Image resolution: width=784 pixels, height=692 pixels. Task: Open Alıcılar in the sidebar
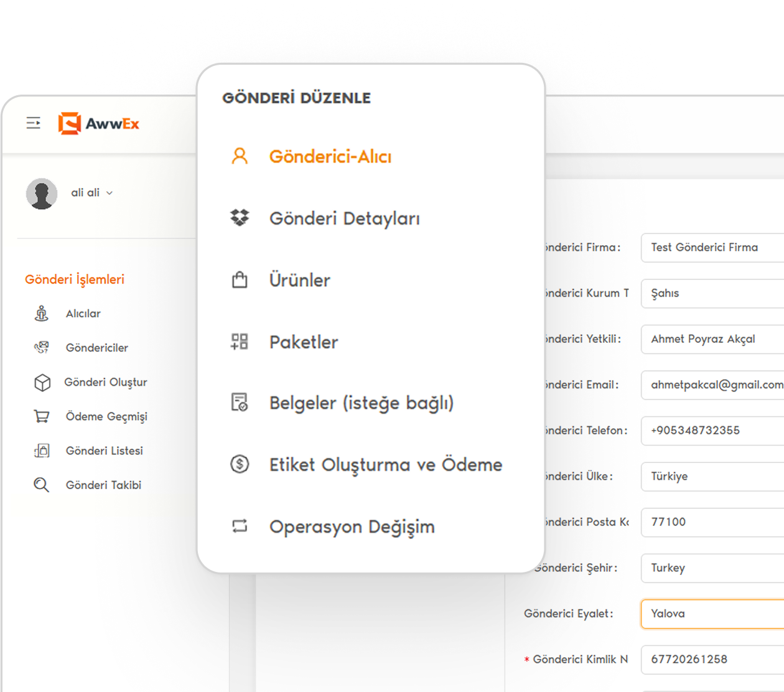[83, 314]
